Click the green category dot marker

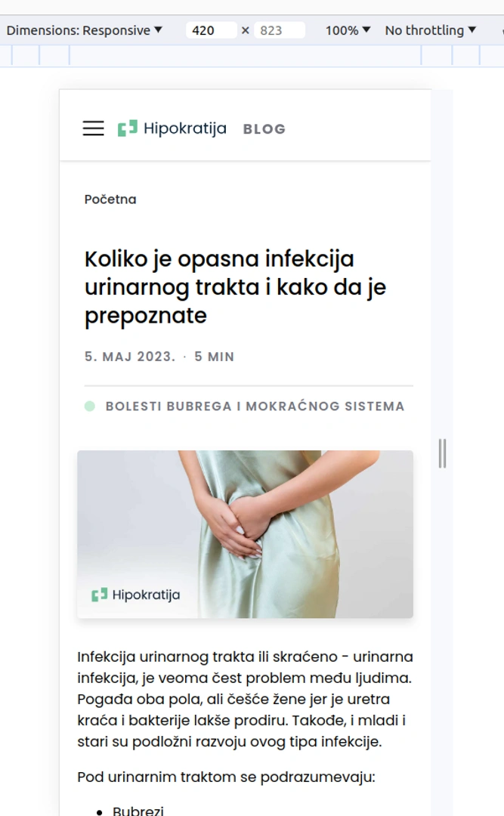[x=90, y=406]
